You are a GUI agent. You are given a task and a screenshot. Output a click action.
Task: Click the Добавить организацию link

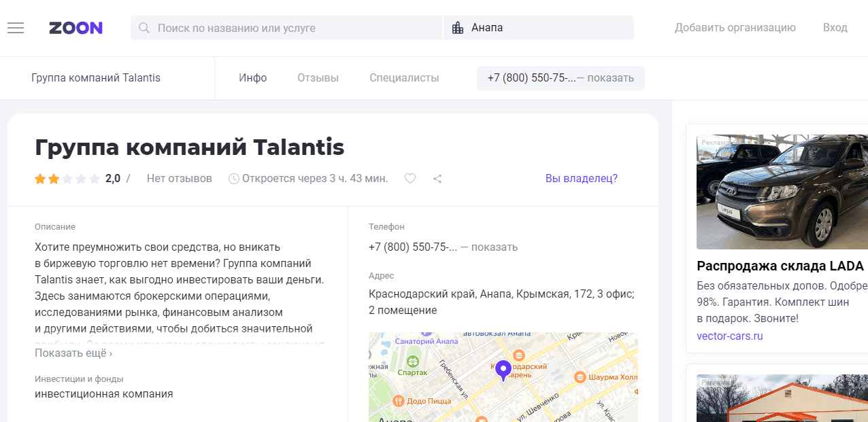pyautogui.click(x=735, y=27)
